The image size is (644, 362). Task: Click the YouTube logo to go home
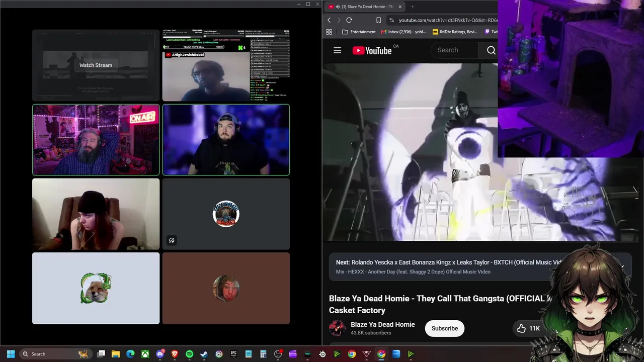(x=372, y=50)
